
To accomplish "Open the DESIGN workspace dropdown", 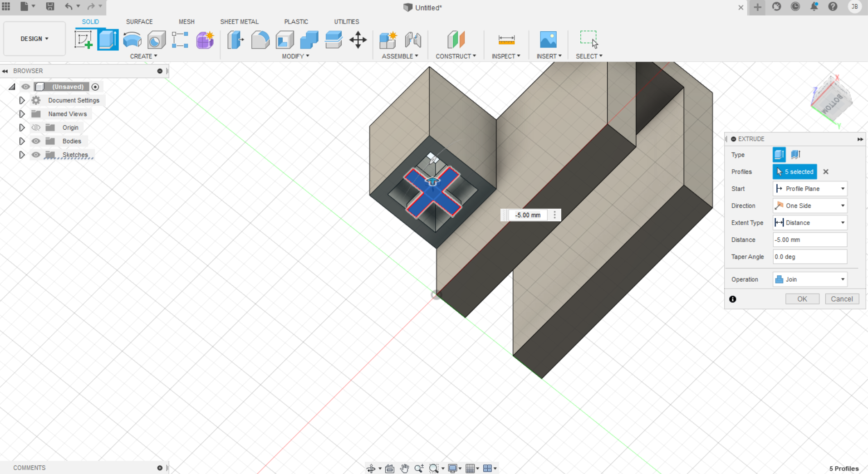I will tap(34, 39).
